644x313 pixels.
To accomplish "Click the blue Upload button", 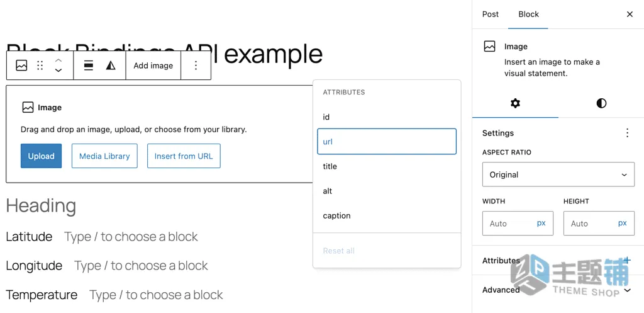I will click(x=41, y=156).
